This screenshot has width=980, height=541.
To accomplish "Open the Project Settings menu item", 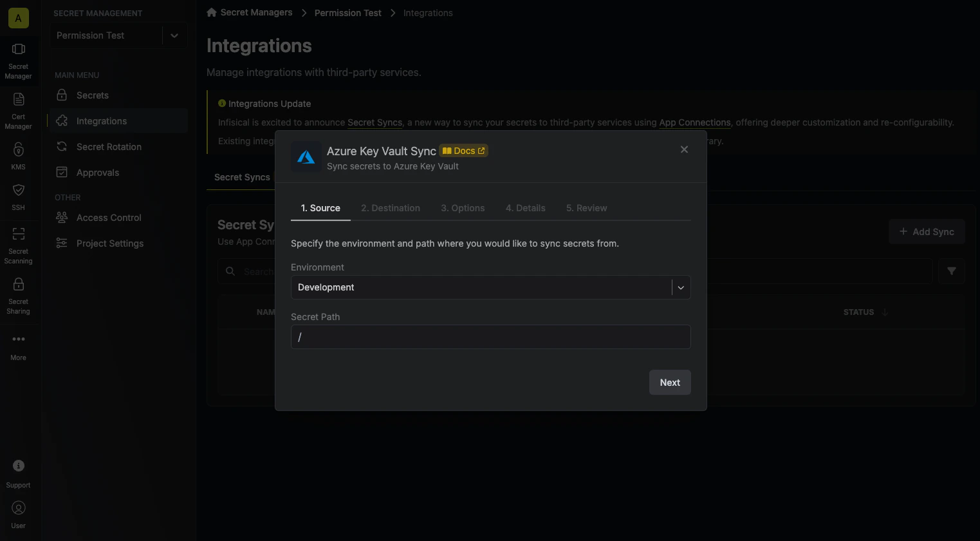I will pyautogui.click(x=118, y=243).
